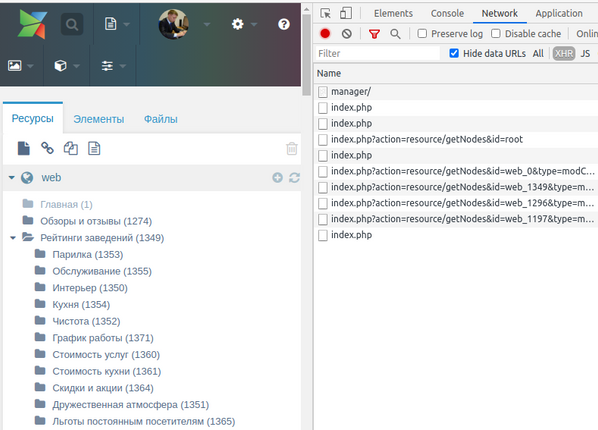Image resolution: width=598 pixels, height=430 pixels.
Task: Open the manager search magnifier
Action: (72, 24)
